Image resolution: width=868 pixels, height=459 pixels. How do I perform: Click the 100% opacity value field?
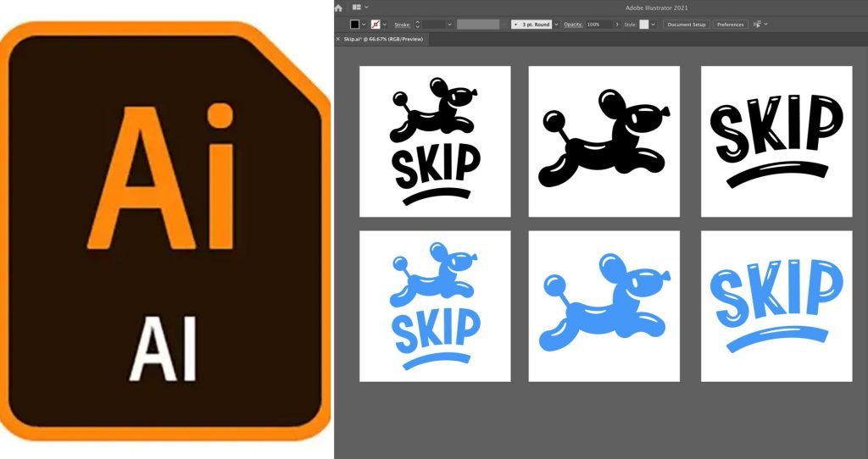point(599,25)
